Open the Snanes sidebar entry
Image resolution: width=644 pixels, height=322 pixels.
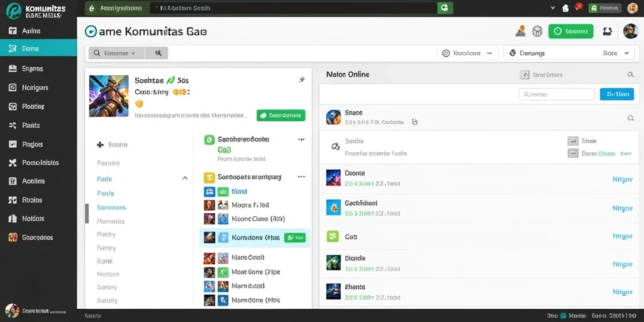(38, 69)
